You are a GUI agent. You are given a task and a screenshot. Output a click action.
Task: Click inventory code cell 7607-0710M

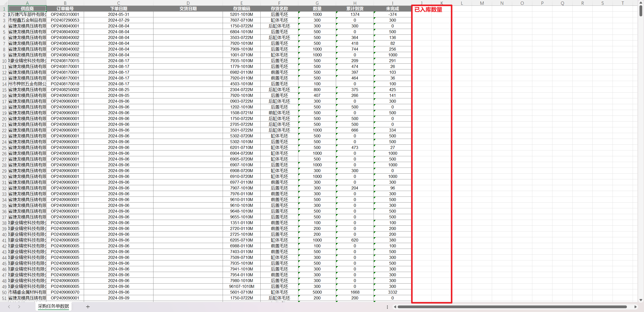(242, 20)
